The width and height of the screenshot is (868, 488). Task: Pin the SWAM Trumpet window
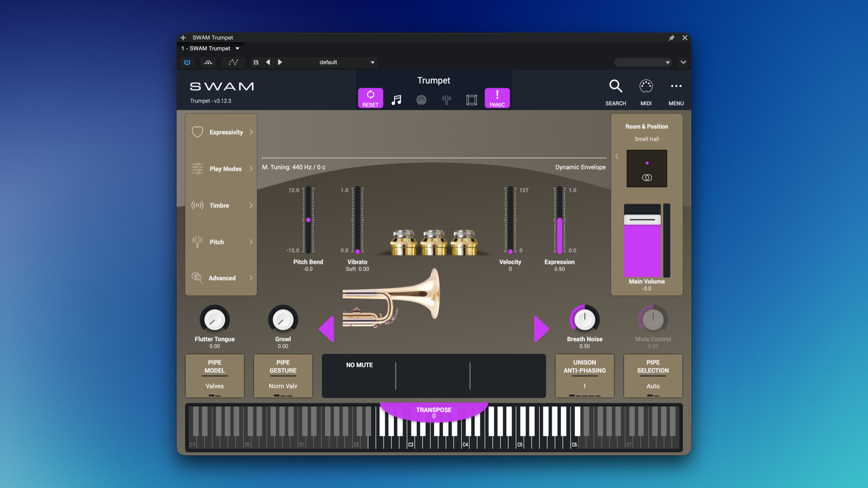[x=671, y=38]
